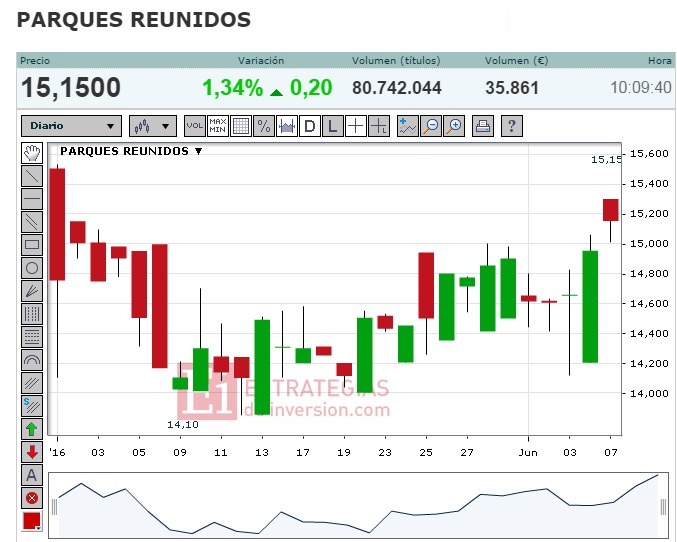The image size is (677, 542).
Task: Select the S diagonal lines tool
Action: tap(32, 406)
